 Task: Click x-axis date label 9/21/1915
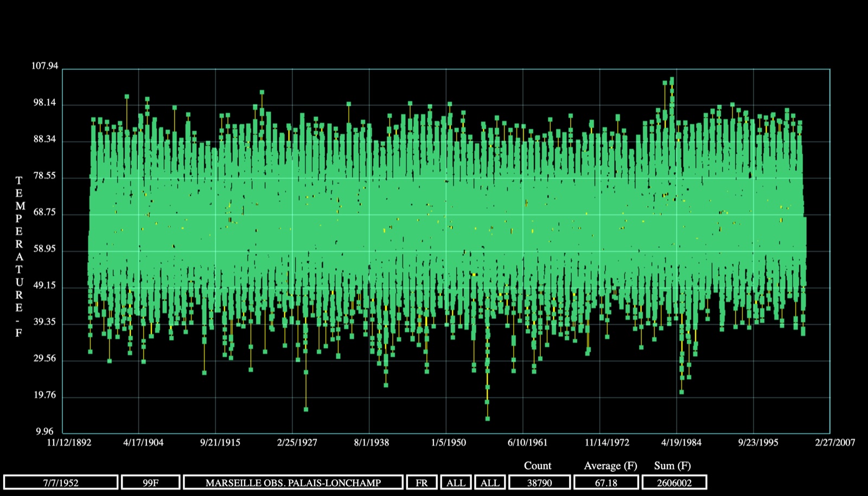click(220, 442)
